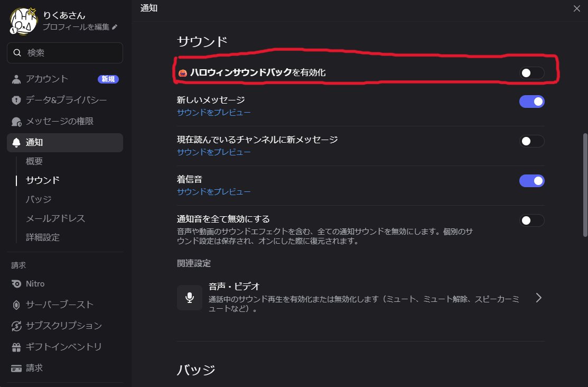Enable 通知音を全て無効にする toggle
588x387 pixels.
[x=531, y=220]
